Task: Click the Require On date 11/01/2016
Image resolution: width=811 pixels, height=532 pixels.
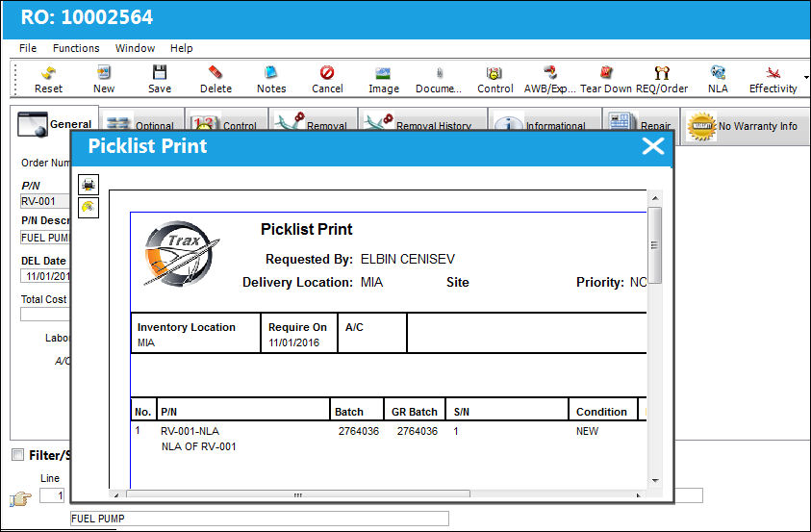Action: (x=293, y=342)
